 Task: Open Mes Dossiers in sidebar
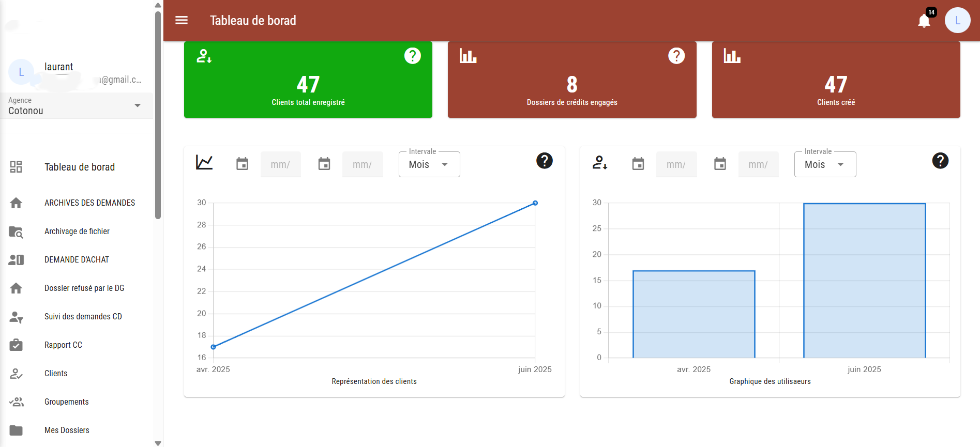click(x=77, y=430)
